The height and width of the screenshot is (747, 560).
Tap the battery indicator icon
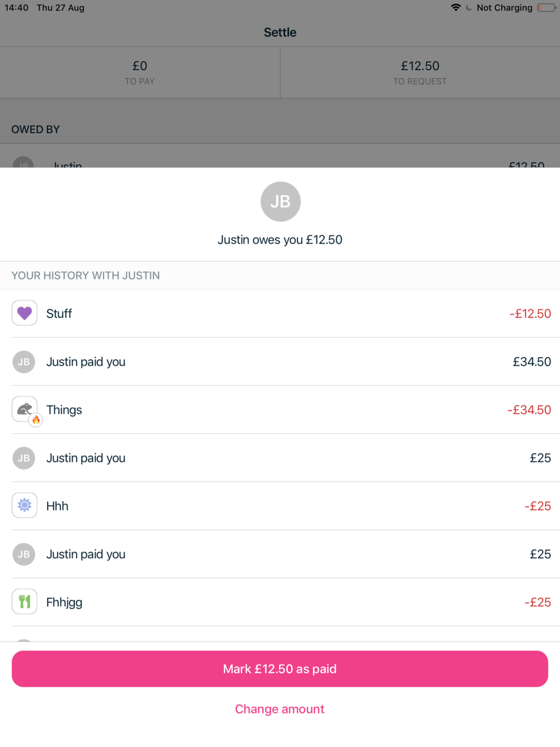point(547,7)
